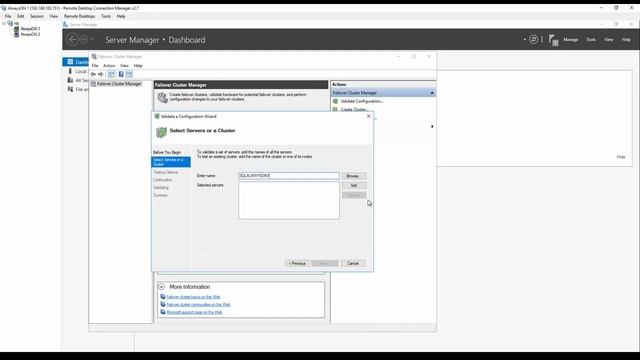Open Failover Cluster Manager View menu
This screenshot has height=360, width=640.
pos(124,66)
